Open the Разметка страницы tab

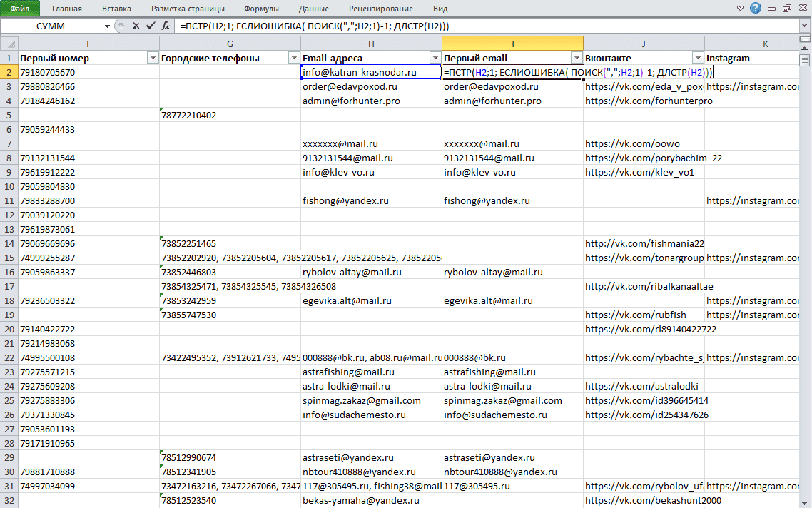[x=188, y=9]
